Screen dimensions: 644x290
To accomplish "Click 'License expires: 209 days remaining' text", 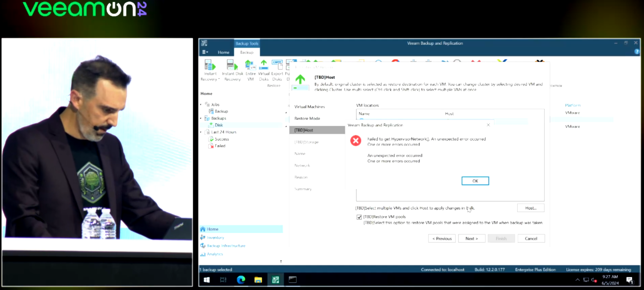I will (598, 270).
